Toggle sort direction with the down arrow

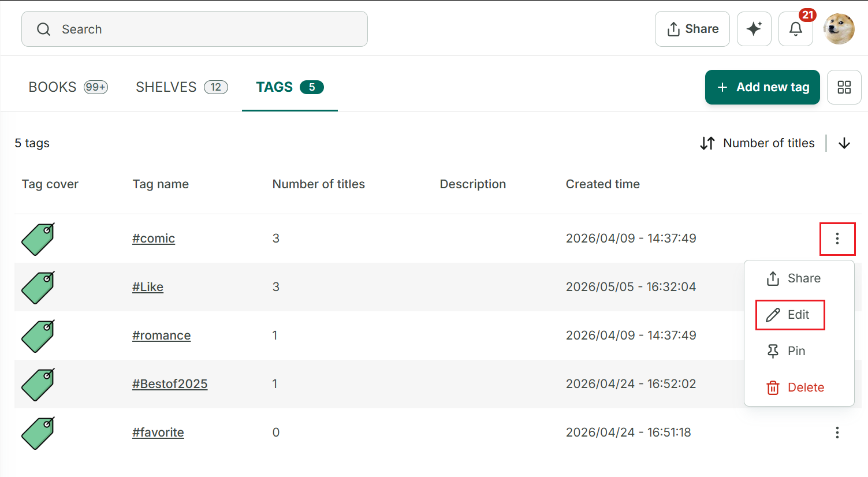click(844, 143)
